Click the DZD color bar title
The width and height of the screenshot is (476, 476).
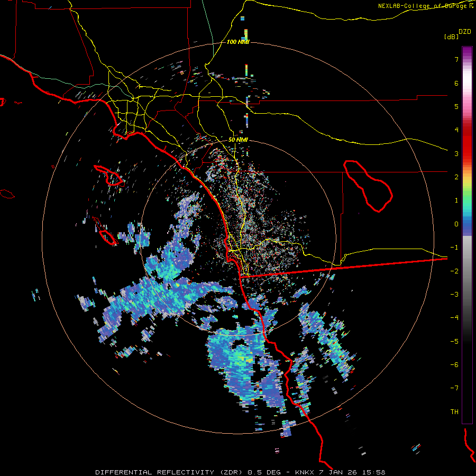coord(465,32)
